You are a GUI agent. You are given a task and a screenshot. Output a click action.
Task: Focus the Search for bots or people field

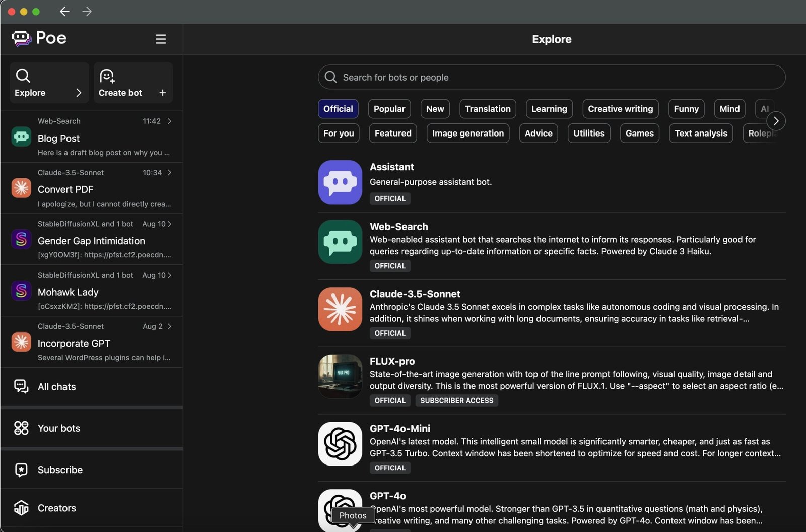(x=552, y=77)
